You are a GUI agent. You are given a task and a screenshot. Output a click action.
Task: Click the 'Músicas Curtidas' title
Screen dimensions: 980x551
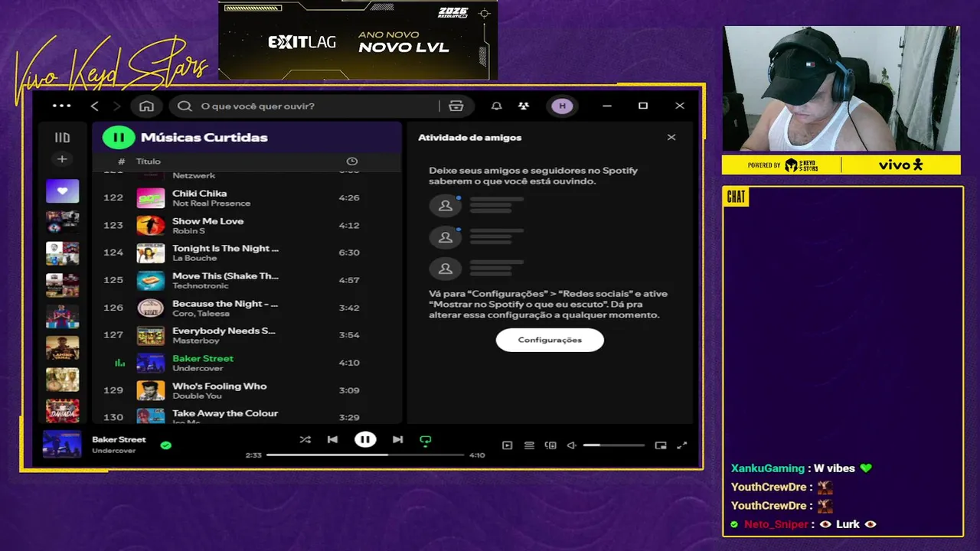(x=204, y=138)
